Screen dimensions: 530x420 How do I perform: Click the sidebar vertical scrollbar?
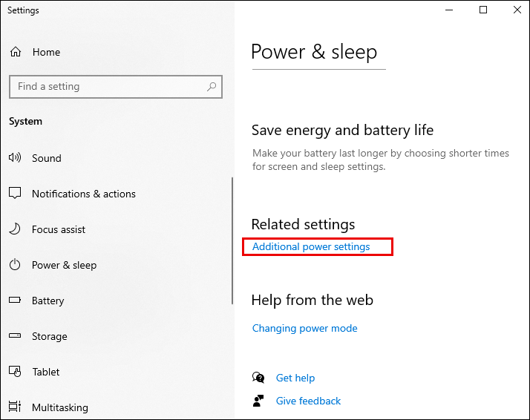(x=232, y=230)
